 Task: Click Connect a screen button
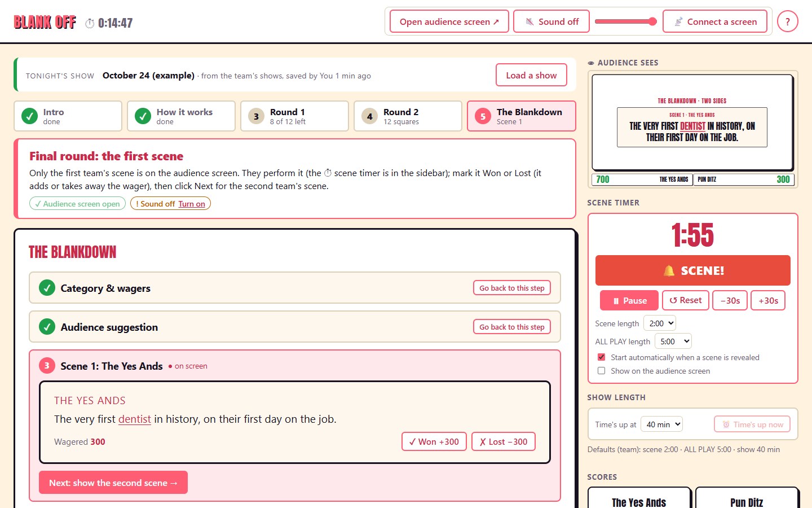(x=715, y=22)
